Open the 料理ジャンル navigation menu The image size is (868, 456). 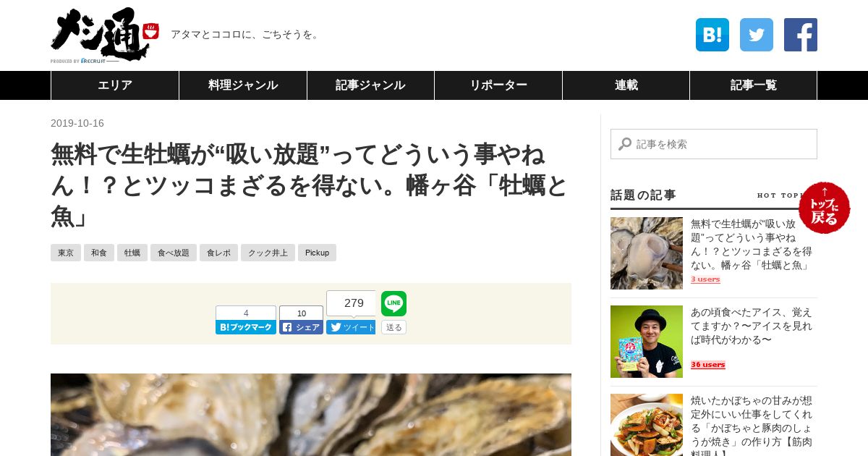(243, 85)
